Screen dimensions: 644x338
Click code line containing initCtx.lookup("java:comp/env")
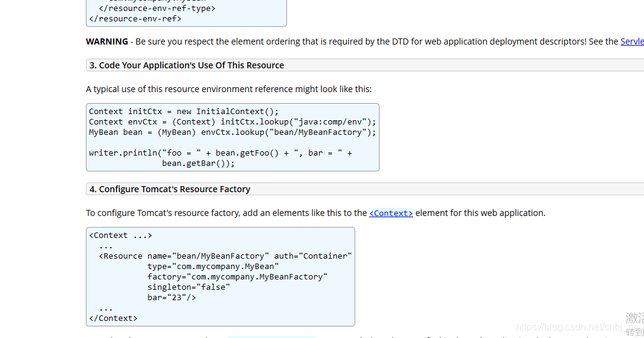(233, 121)
